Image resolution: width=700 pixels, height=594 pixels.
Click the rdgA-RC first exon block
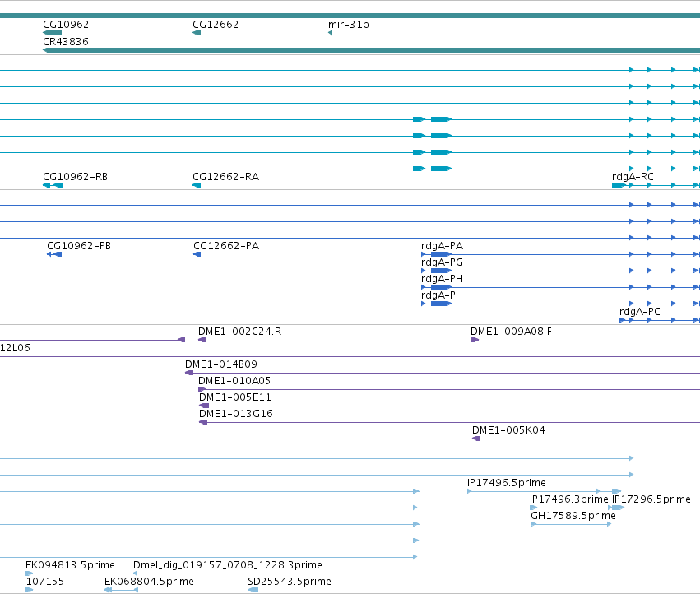click(619, 185)
